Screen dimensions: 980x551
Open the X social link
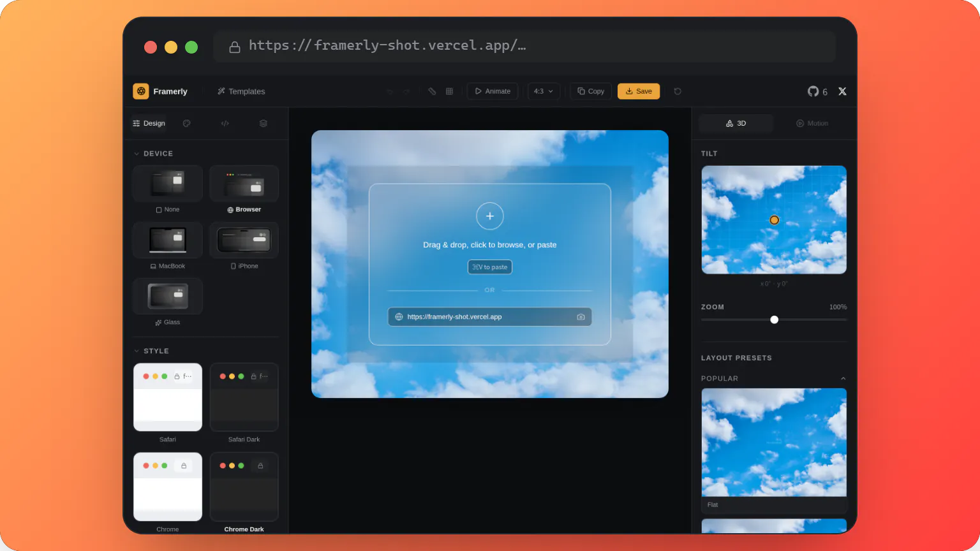[x=842, y=91]
